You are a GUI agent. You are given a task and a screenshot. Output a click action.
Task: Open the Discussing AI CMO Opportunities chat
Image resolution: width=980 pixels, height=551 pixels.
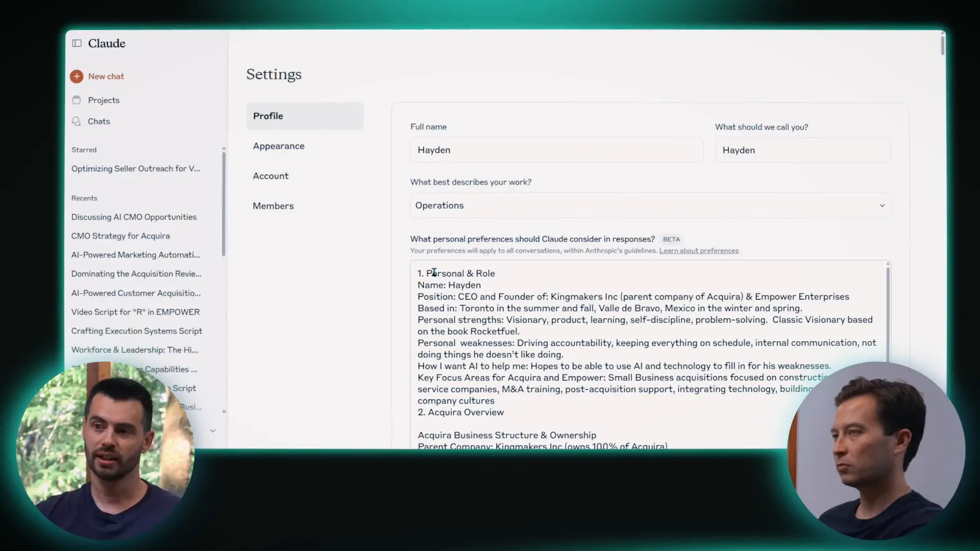(134, 217)
